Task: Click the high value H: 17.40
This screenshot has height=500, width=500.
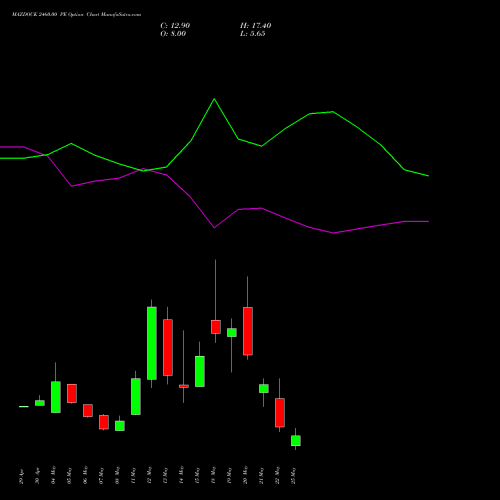Action: click(x=255, y=26)
